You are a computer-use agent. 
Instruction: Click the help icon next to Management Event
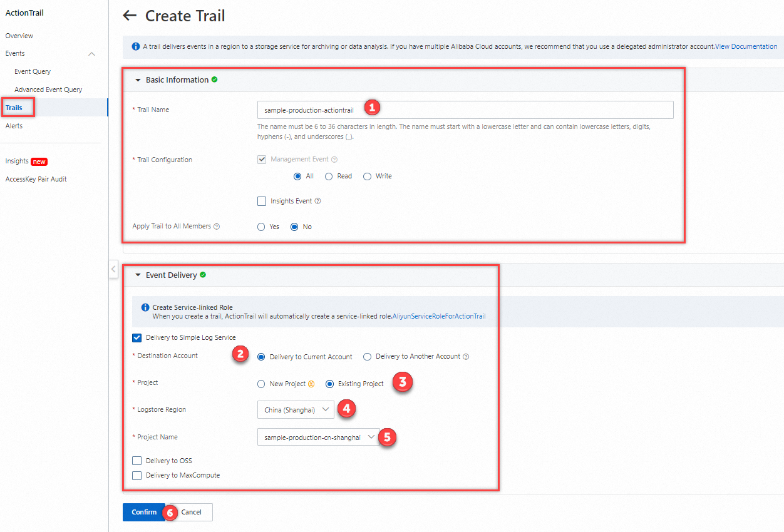tap(334, 160)
